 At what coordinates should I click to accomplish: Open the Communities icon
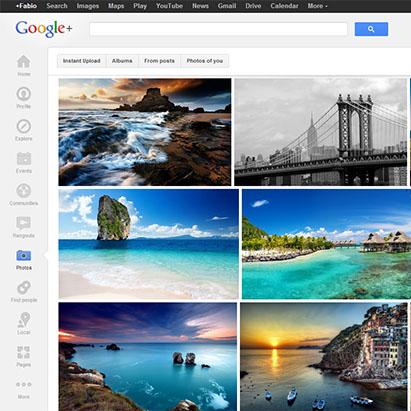24,191
